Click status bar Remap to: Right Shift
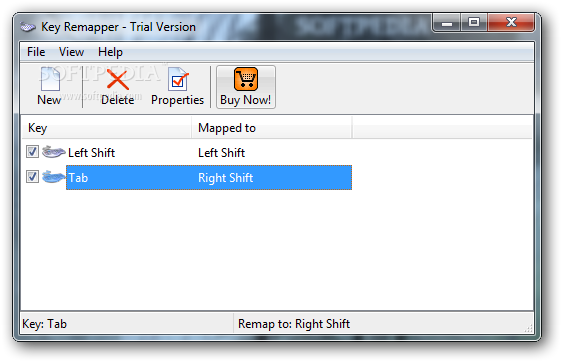 point(294,324)
